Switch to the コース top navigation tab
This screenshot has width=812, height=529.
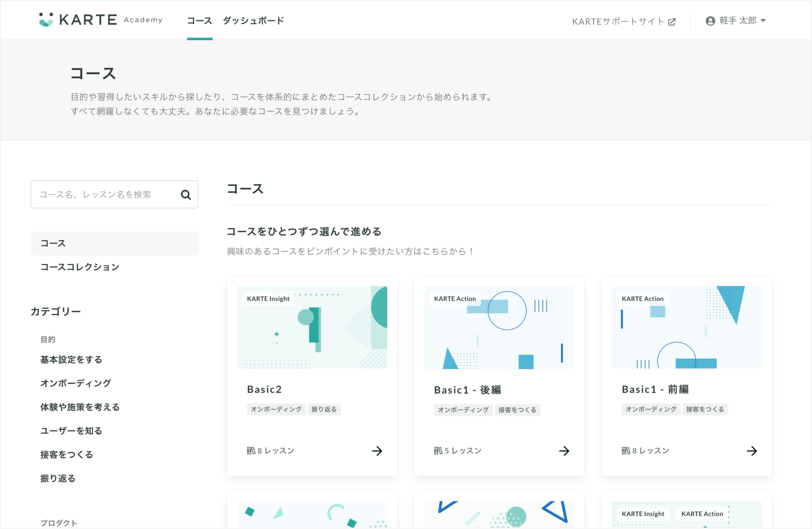pyautogui.click(x=199, y=21)
